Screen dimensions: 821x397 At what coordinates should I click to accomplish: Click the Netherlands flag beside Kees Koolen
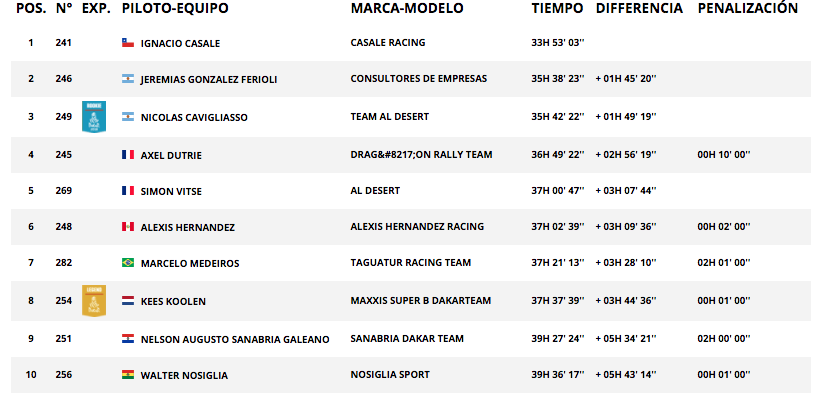pyautogui.click(x=128, y=301)
